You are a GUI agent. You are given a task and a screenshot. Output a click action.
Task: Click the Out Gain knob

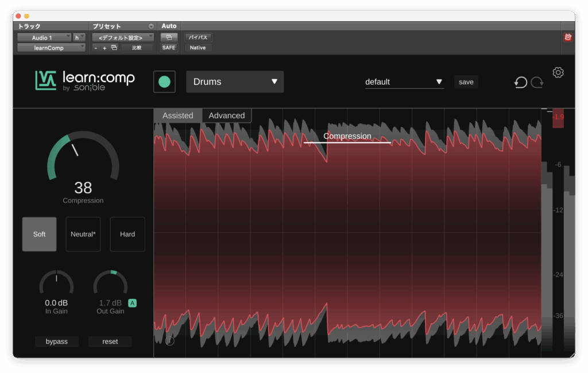click(x=110, y=283)
